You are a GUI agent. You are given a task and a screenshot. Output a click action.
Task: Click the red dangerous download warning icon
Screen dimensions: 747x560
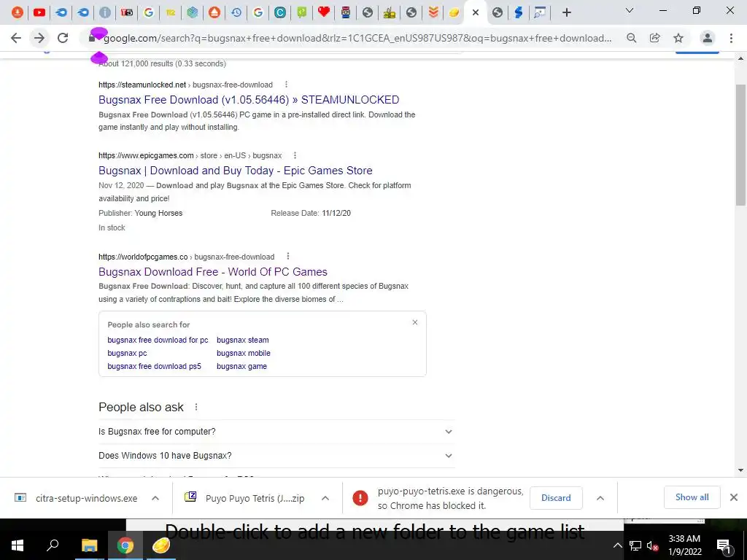coord(360,498)
